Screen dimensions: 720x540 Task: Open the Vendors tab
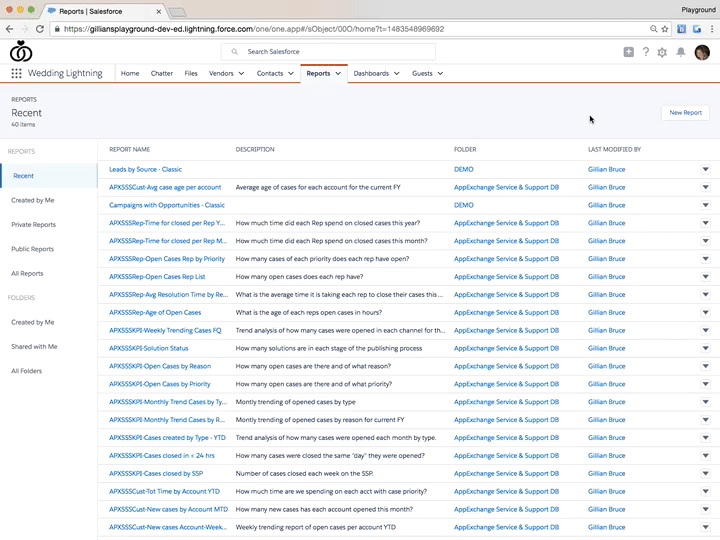221,73
